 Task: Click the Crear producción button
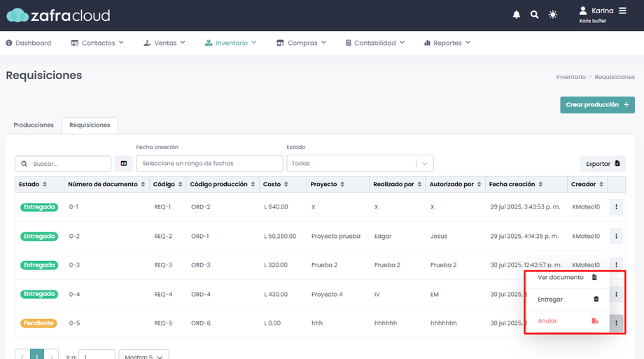(597, 105)
